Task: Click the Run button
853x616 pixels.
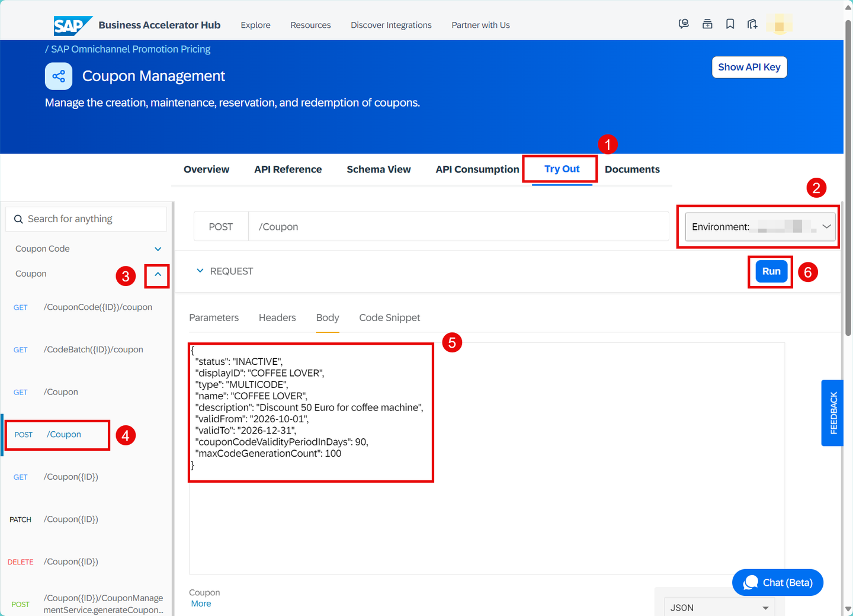Action: [771, 271]
